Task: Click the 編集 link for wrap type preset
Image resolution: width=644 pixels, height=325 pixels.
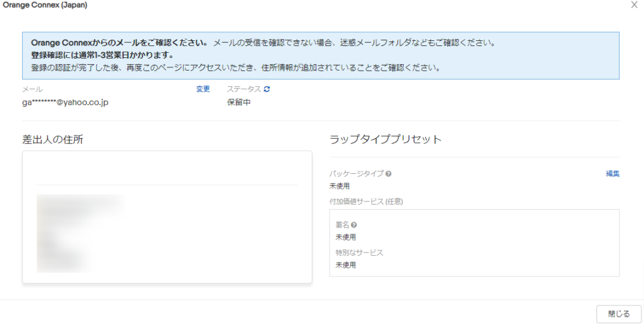Action: pos(613,174)
